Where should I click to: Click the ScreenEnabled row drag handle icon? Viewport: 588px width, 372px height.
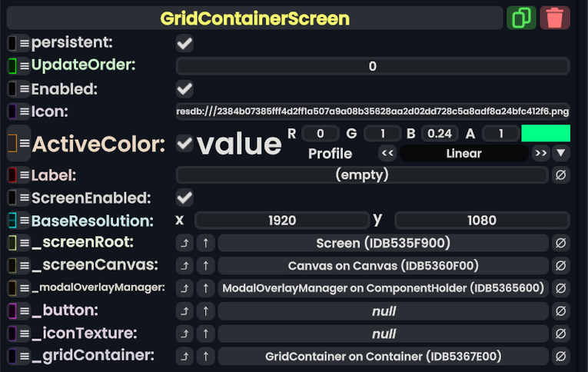(25, 198)
